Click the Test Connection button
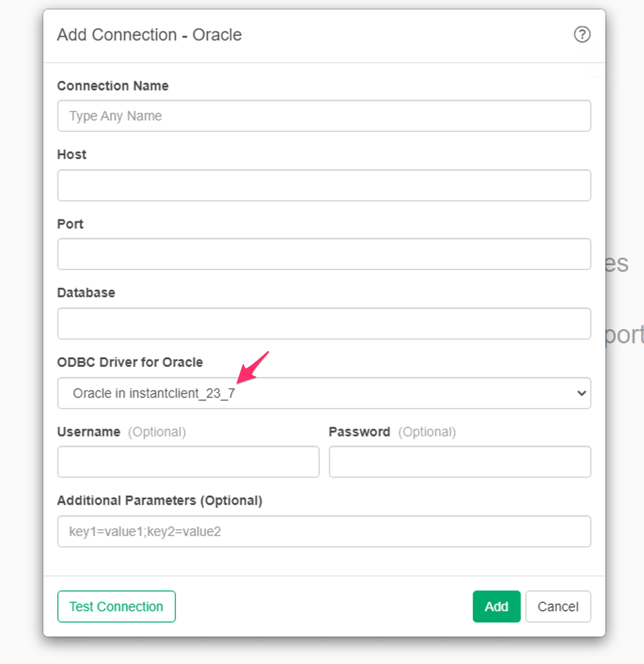The height and width of the screenshot is (664, 644). [x=117, y=607]
